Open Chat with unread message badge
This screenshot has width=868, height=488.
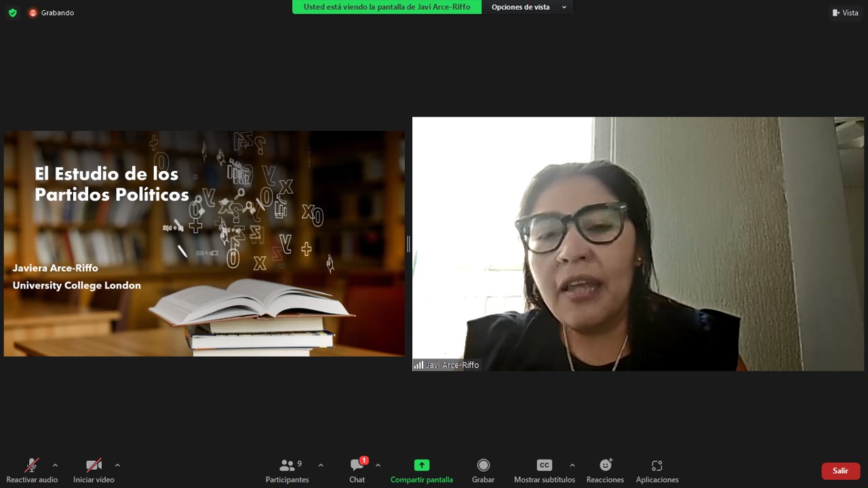pos(357,470)
